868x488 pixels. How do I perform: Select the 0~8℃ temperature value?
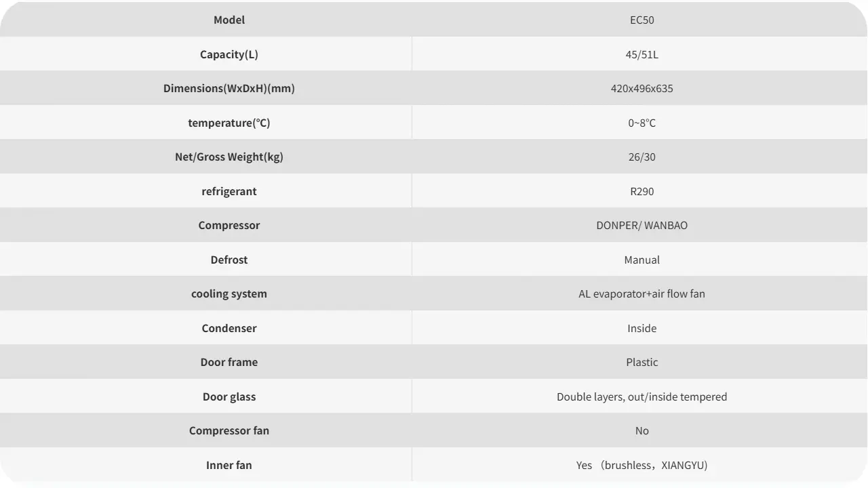[642, 123]
